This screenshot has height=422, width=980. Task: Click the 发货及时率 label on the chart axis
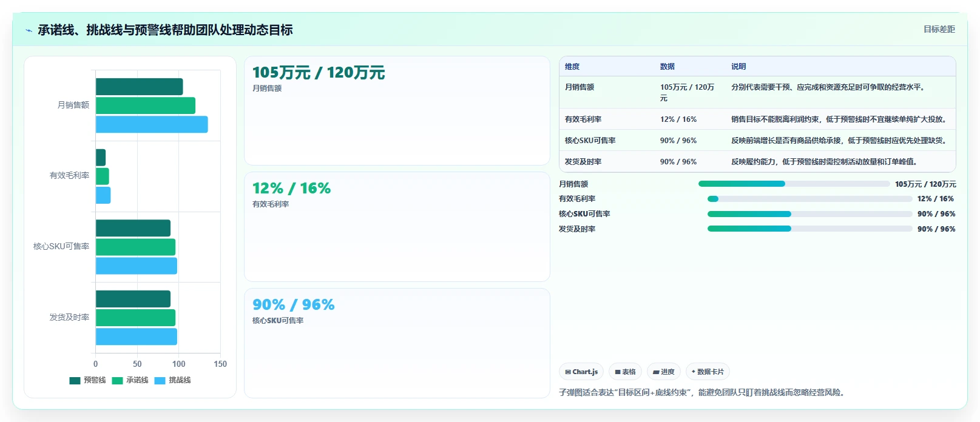click(69, 317)
